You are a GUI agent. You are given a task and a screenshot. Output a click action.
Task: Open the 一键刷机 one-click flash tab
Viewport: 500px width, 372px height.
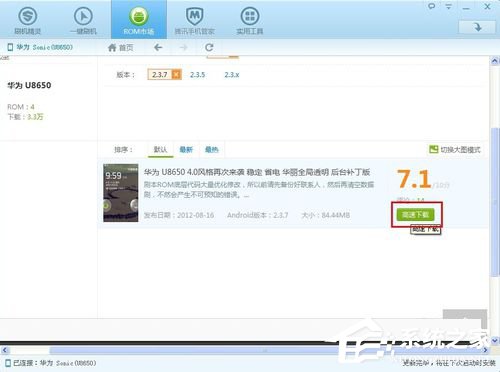(83, 20)
